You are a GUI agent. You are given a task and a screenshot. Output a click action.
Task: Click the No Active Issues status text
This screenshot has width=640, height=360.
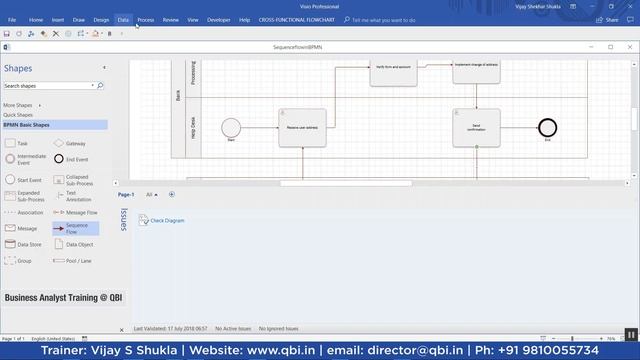[233, 329]
